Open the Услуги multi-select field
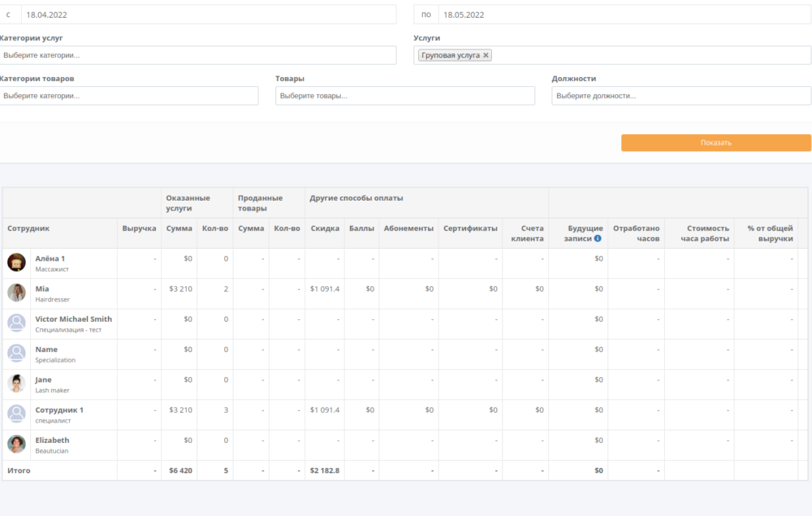This screenshot has width=812, height=516. [612, 55]
